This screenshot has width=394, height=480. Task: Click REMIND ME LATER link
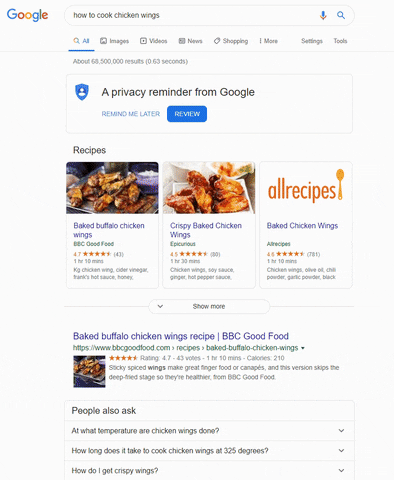[x=131, y=114]
